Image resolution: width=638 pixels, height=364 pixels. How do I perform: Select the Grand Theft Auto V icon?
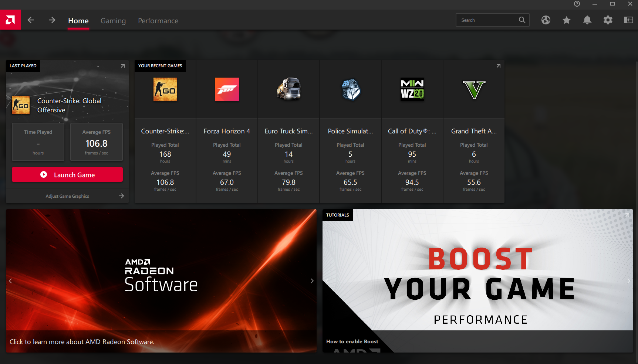pos(474,89)
